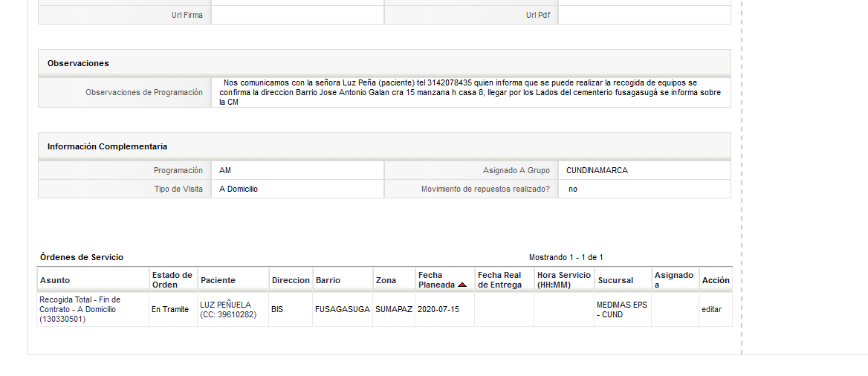Sort by Fecha Planeada red arrow
868x376 pixels.
point(462,285)
